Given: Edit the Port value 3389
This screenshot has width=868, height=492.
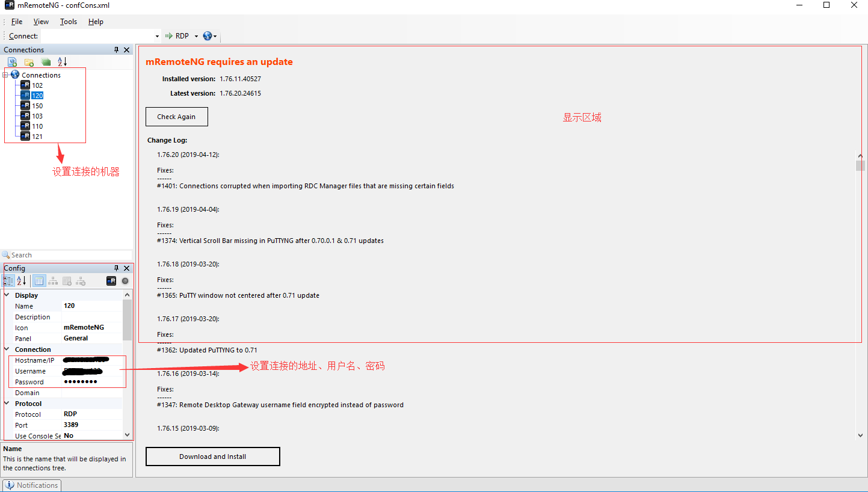Looking at the screenshot, I should pyautogui.click(x=92, y=425).
